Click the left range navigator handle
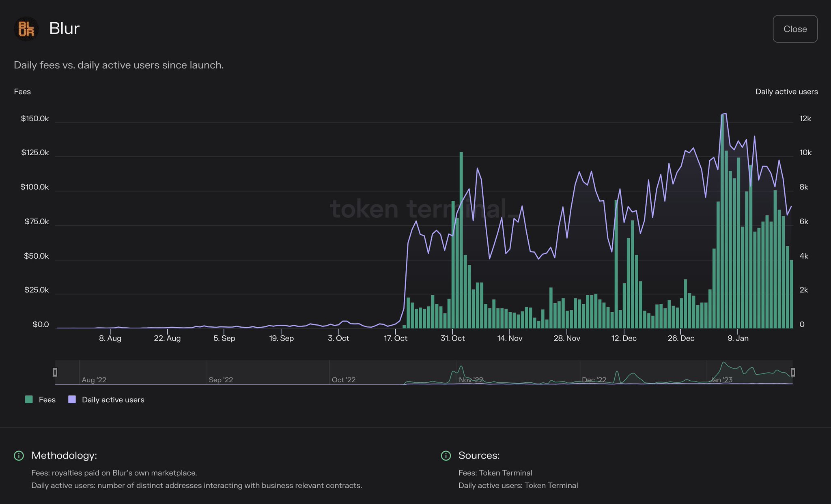The image size is (831, 504). pos(55,371)
